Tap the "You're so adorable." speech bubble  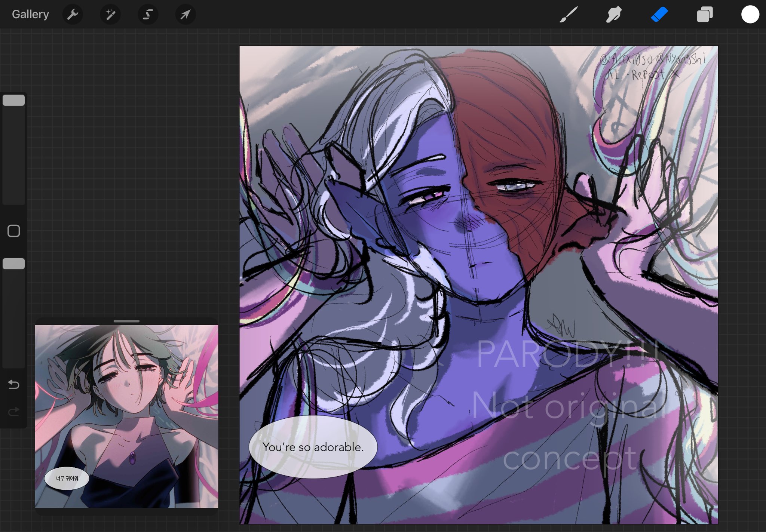[313, 447]
